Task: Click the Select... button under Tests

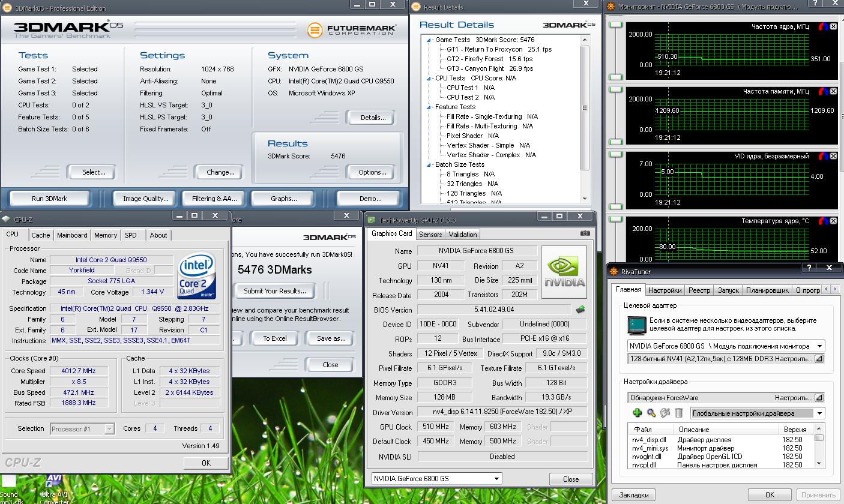Action: click(94, 172)
